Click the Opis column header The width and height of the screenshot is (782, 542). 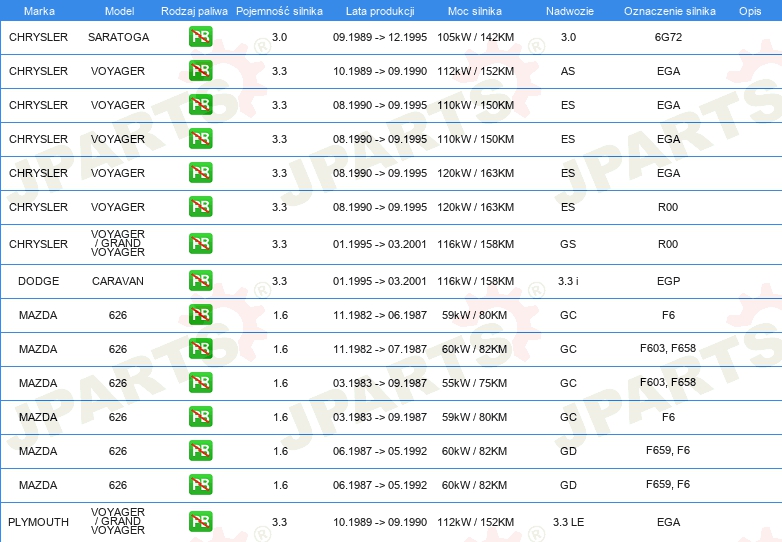(x=750, y=11)
